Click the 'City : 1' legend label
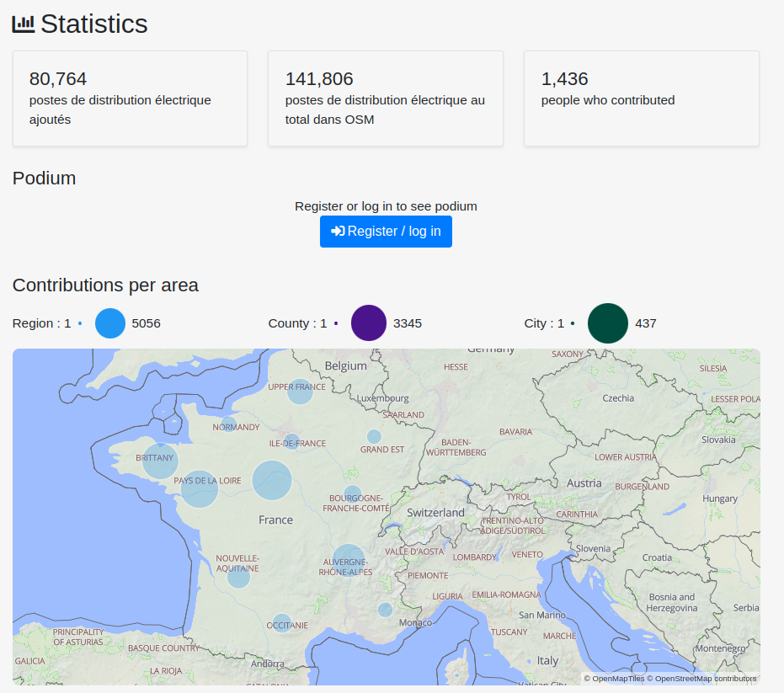The width and height of the screenshot is (784, 693). click(544, 323)
